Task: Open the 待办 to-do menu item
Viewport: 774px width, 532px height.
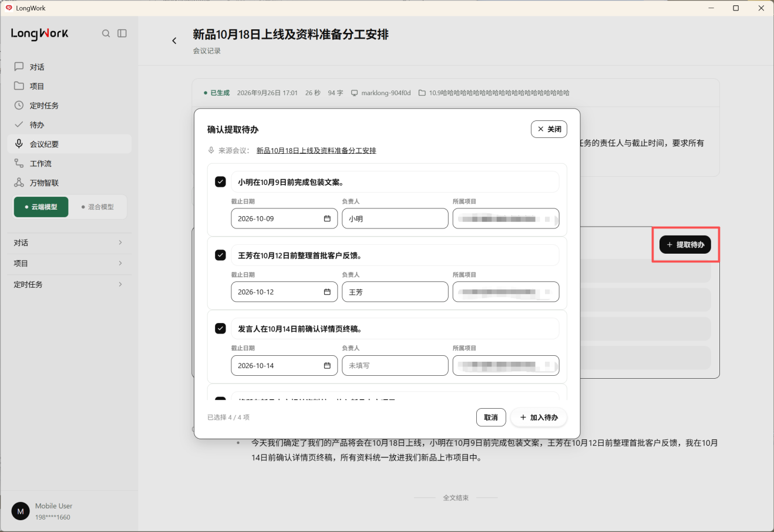Action: coord(69,125)
